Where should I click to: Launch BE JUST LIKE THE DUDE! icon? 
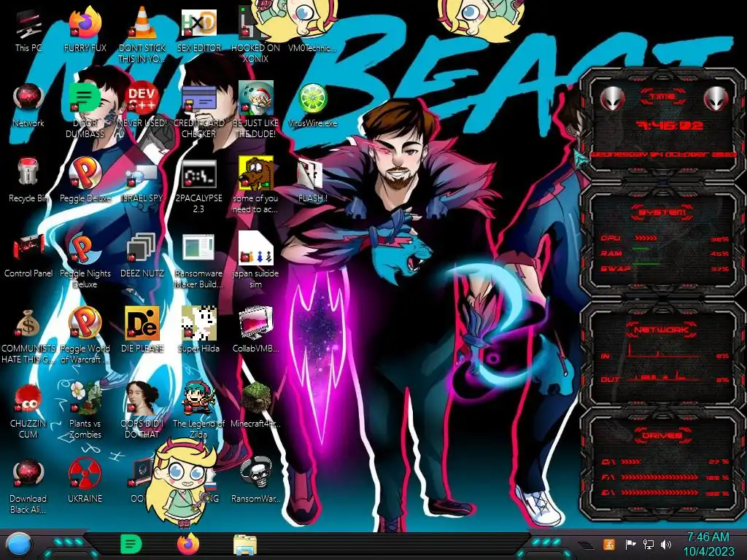pos(255,98)
